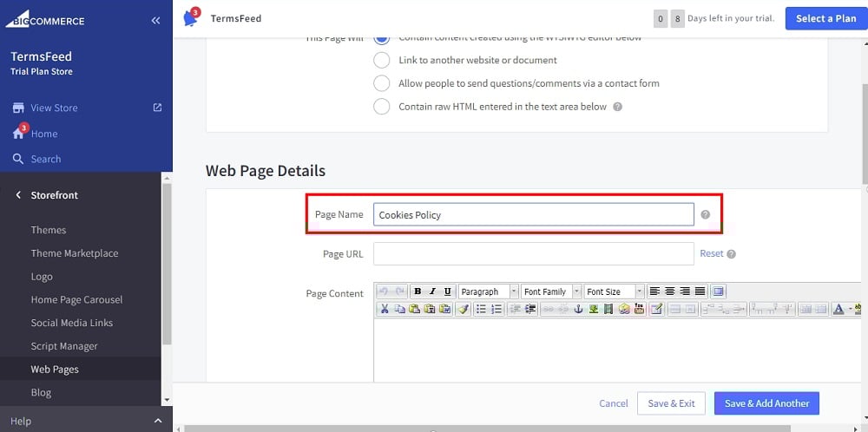Image resolution: width=868 pixels, height=432 pixels.
Task: Click help icon beside raw HTML option
Action: pos(618,107)
